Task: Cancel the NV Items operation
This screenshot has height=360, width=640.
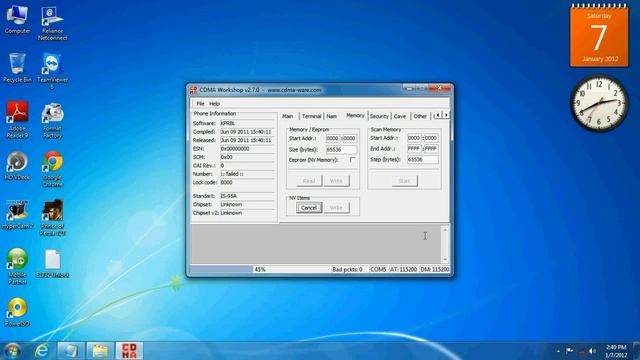Action: click(309, 208)
